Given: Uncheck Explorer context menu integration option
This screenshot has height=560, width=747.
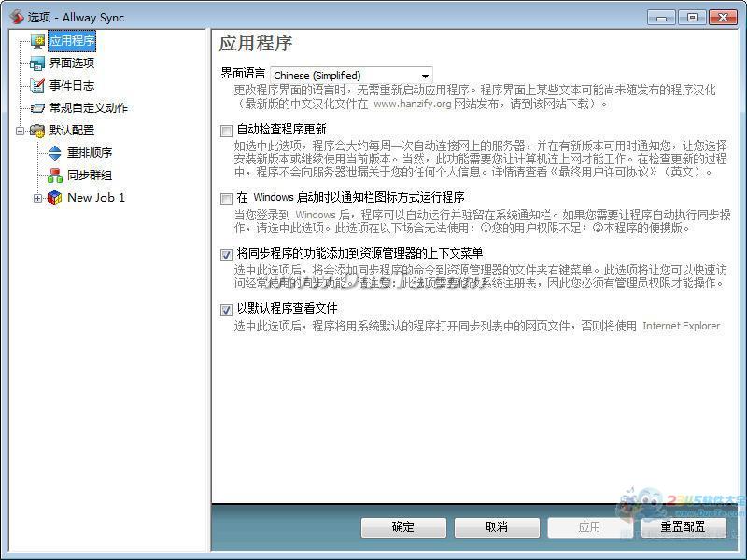Looking at the screenshot, I should (226, 255).
